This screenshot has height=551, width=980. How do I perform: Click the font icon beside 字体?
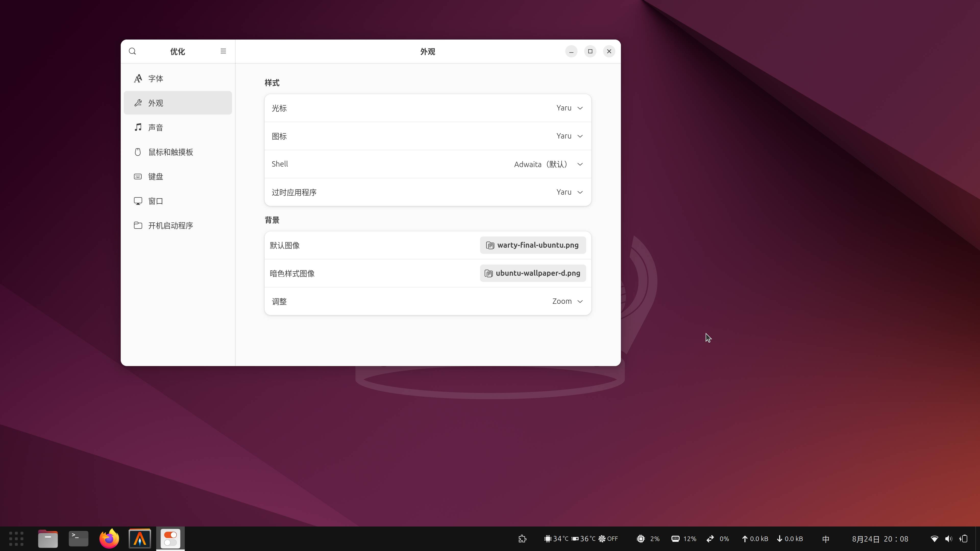pos(138,78)
